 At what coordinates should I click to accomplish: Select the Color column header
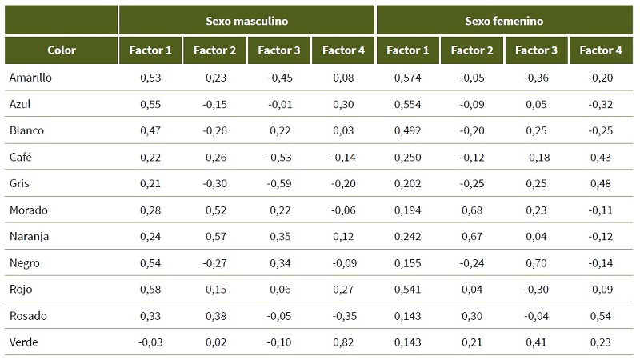[62, 50]
